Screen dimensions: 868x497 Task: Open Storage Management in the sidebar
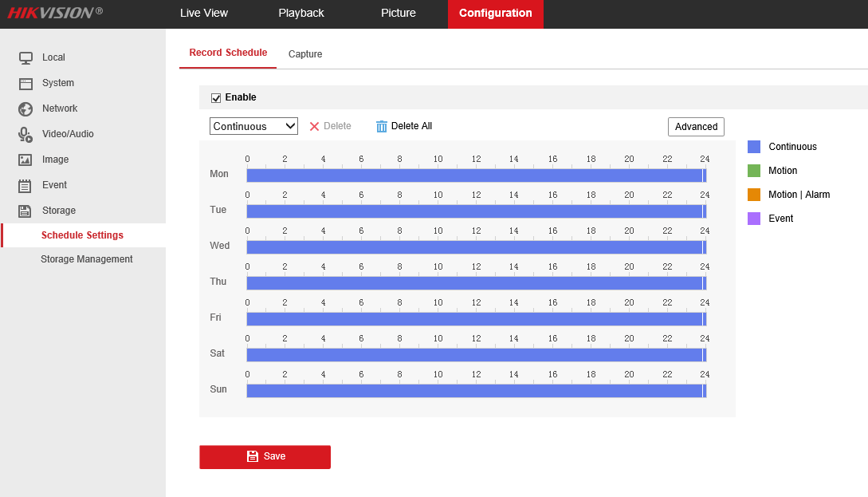[x=87, y=259]
